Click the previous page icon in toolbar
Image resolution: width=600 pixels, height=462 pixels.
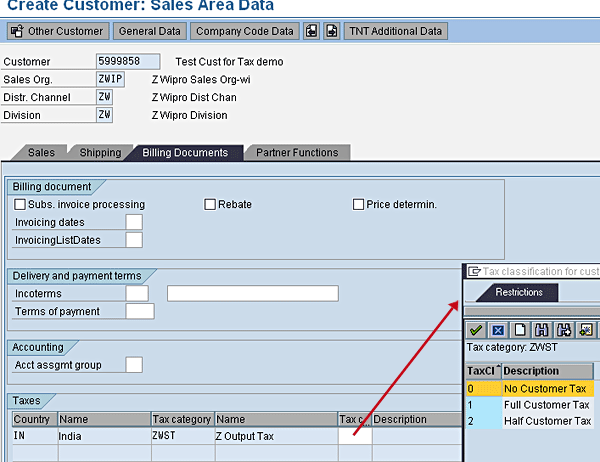point(312,31)
